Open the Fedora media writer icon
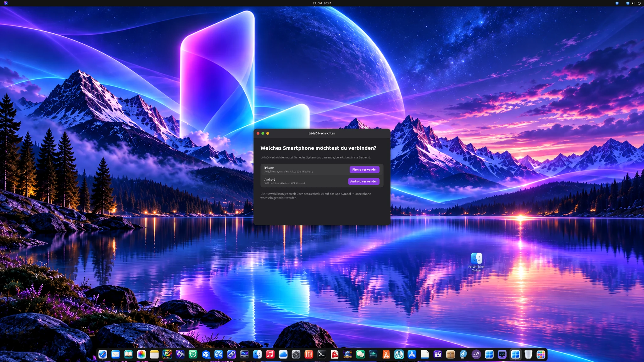The height and width of the screenshot is (362, 644). 464,354
